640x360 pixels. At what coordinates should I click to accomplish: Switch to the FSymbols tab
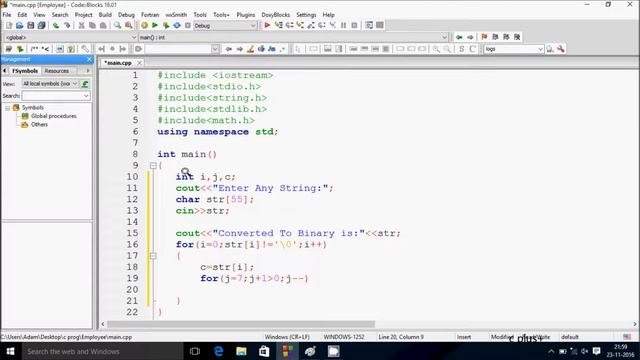(24, 71)
